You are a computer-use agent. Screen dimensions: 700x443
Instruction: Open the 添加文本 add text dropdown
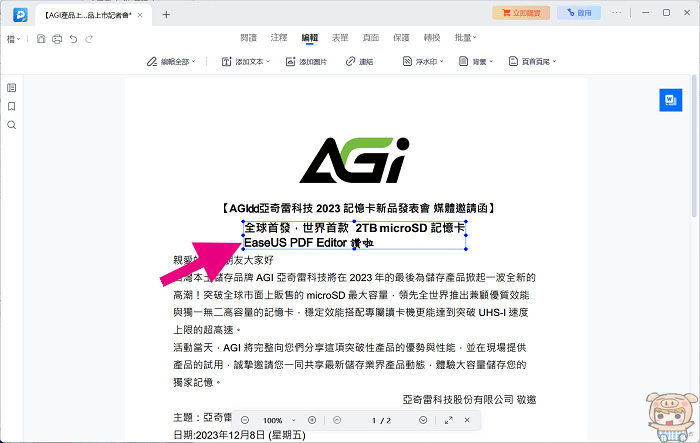pyautogui.click(x=246, y=62)
